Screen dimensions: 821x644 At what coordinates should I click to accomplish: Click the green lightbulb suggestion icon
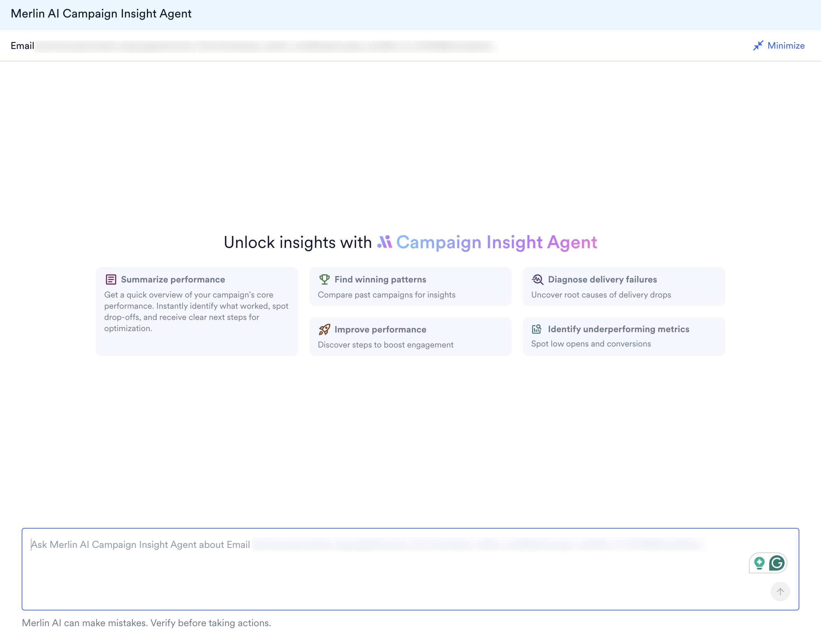pyautogui.click(x=759, y=563)
